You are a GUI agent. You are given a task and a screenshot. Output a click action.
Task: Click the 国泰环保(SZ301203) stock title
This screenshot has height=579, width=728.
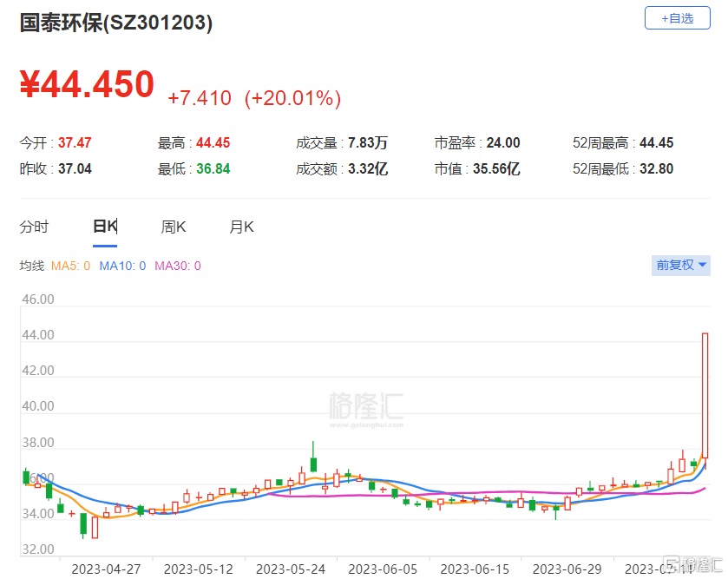point(116,23)
